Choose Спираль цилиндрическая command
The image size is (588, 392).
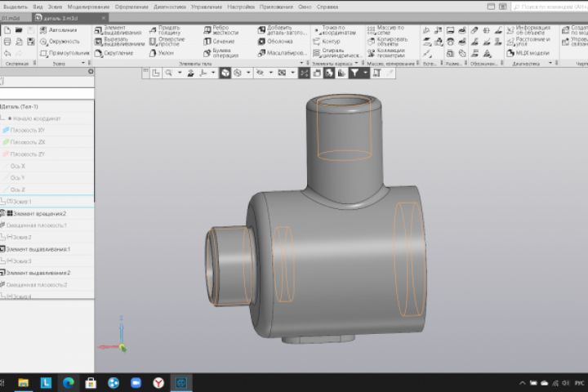tap(337, 53)
